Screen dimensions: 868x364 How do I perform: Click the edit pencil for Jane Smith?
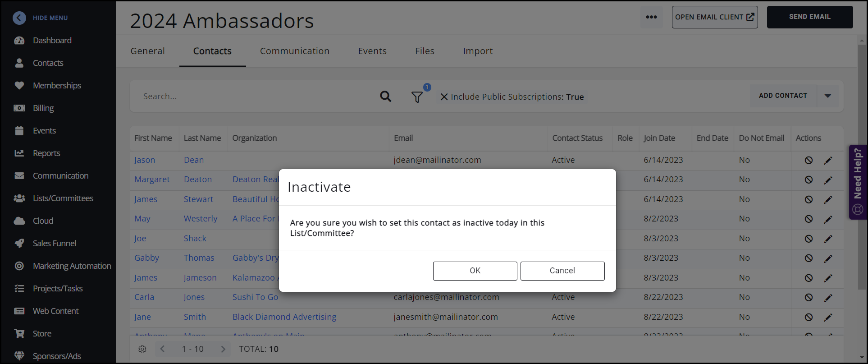tap(828, 318)
